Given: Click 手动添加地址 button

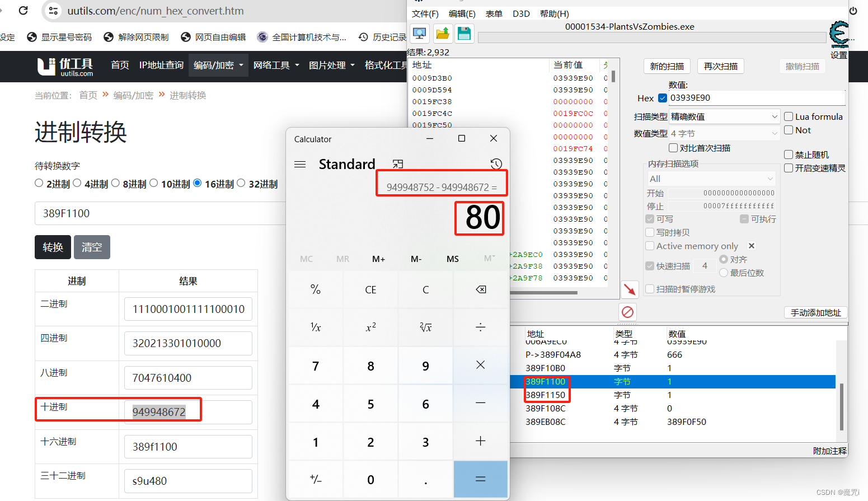Looking at the screenshot, I should tap(815, 312).
